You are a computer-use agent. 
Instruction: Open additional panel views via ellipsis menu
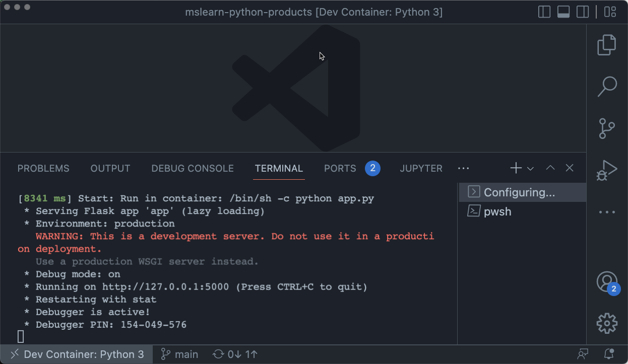tap(463, 168)
